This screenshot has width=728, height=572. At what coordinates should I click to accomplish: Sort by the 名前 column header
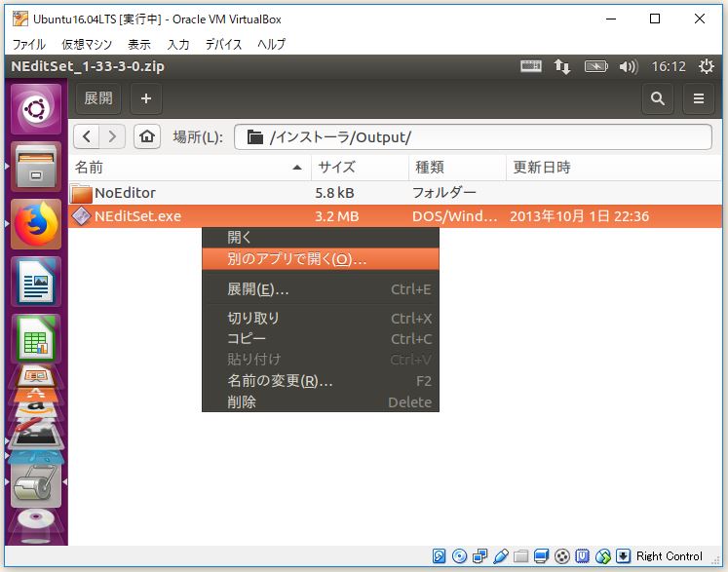click(x=189, y=168)
